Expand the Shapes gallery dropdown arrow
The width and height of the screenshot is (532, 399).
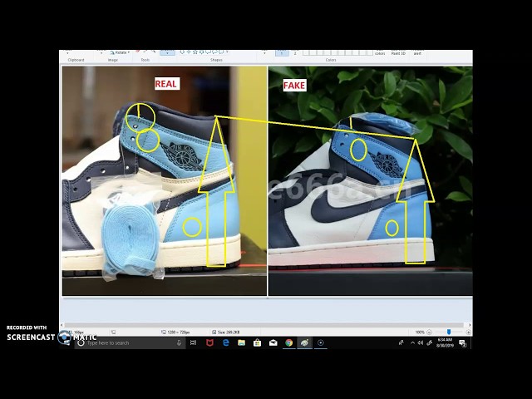click(x=227, y=52)
